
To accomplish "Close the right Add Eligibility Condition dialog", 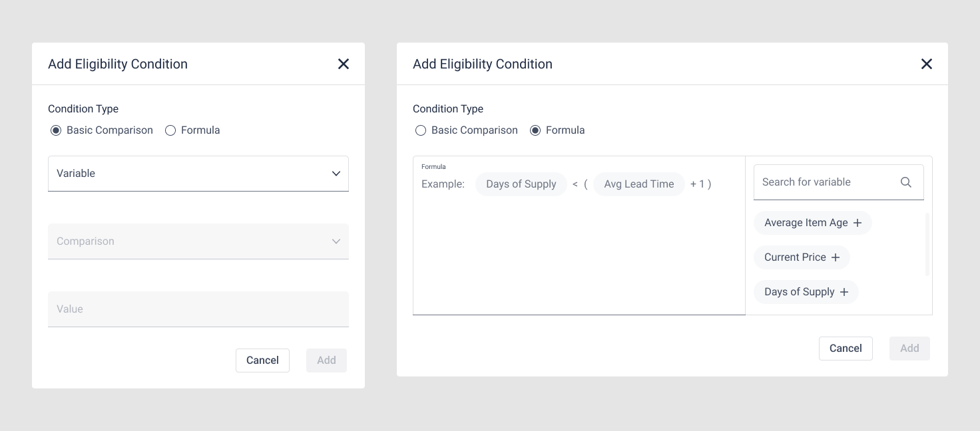I will 926,64.
